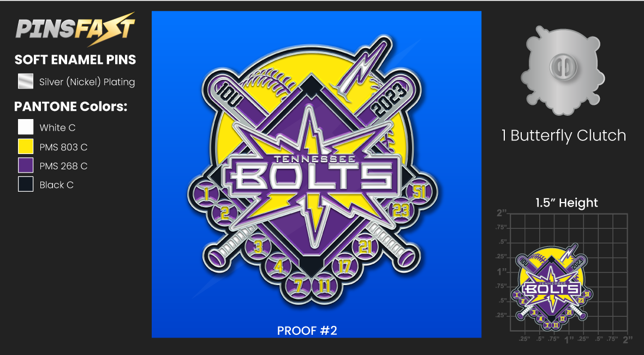Click the White C color swatch

[x=26, y=127]
